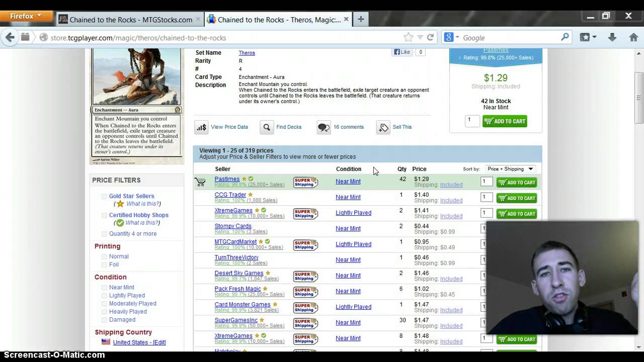Click the Google search input field

pyautogui.click(x=508, y=38)
